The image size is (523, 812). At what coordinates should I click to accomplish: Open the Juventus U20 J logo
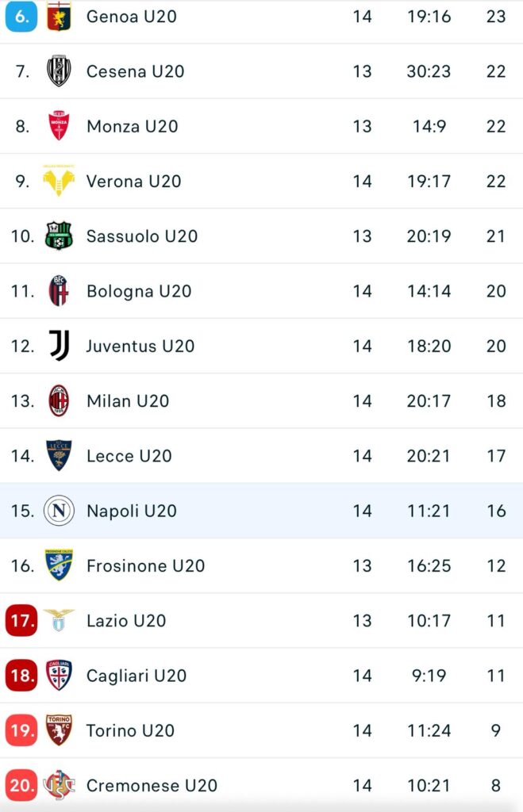(x=59, y=346)
